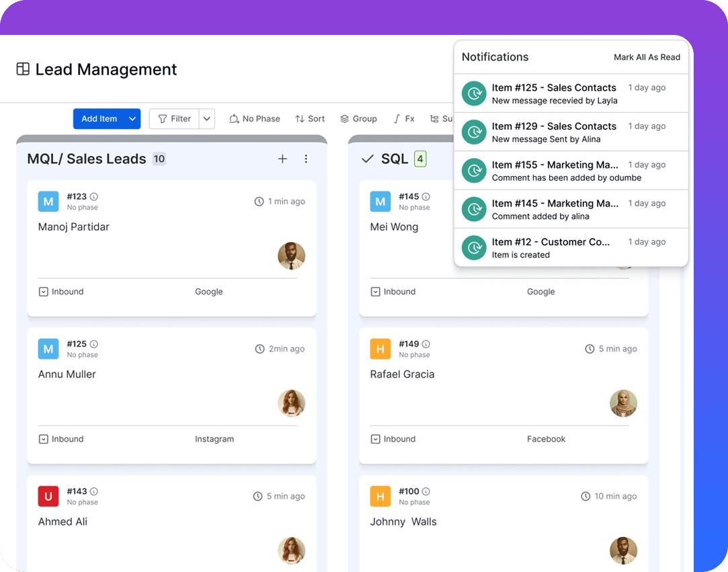Click the assignee photo on the Ahmed Ali card
The image size is (728, 572).
tap(292, 550)
